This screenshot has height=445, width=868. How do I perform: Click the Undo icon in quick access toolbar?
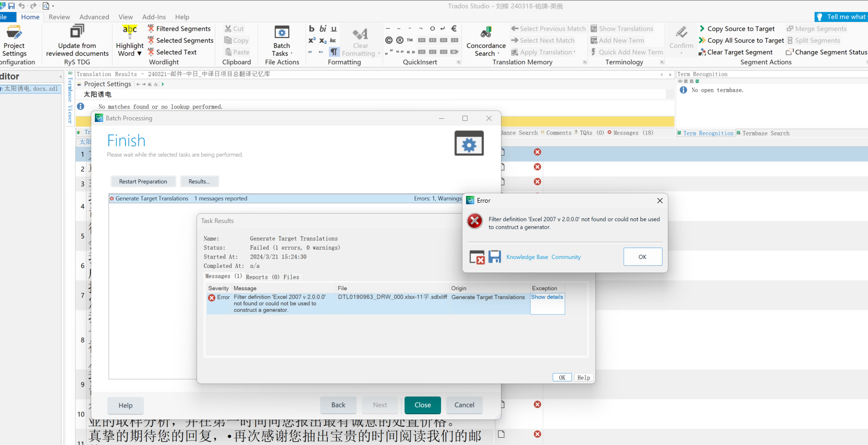coord(21,6)
